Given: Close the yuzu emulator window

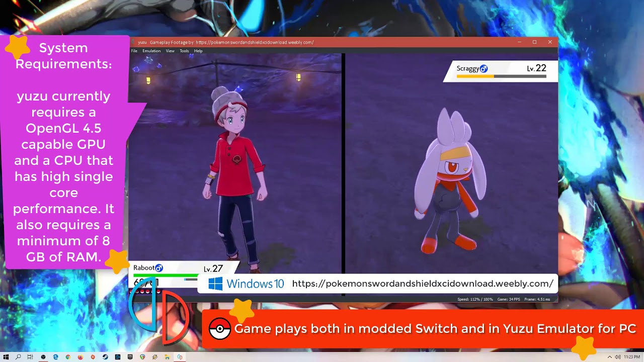Looking at the screenshot, I should click(550, 42).
